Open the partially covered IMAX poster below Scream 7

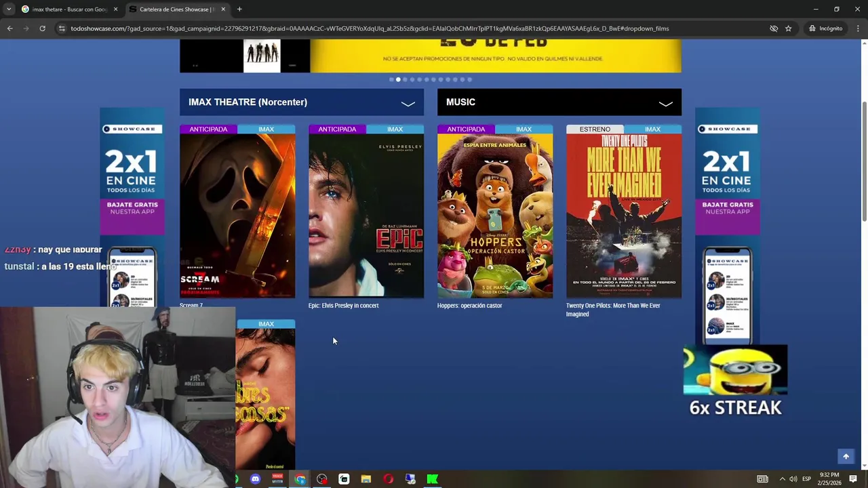click(265, 394)
